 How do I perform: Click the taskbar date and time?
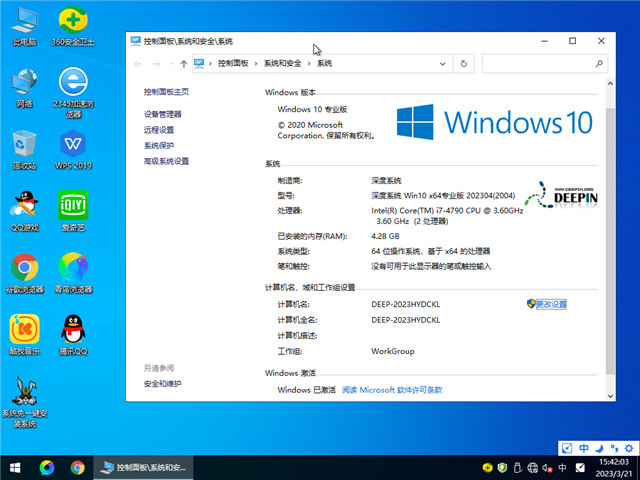608,467
